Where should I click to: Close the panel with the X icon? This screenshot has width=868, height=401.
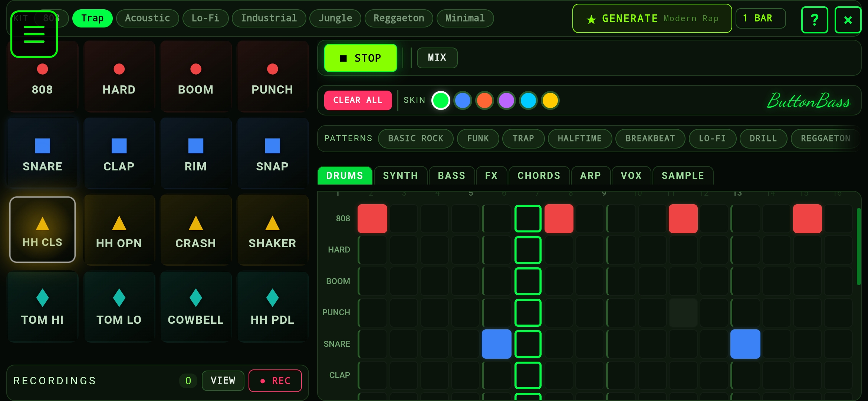848,20
